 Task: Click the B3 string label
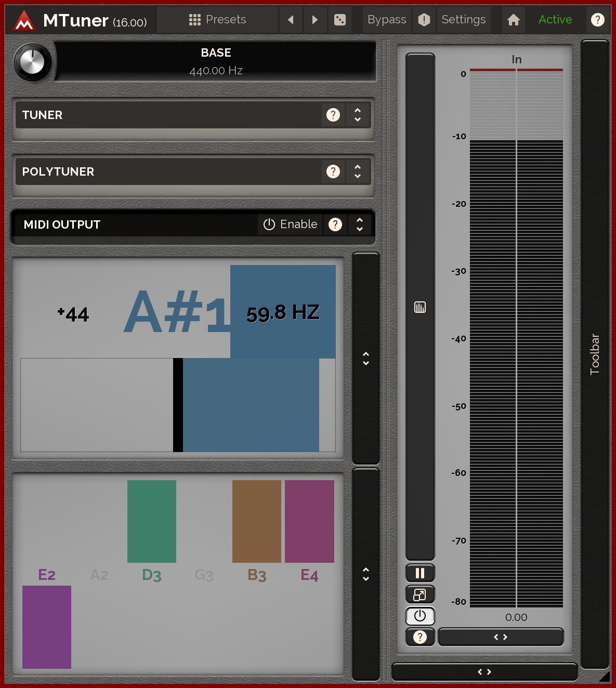point(257,575)
